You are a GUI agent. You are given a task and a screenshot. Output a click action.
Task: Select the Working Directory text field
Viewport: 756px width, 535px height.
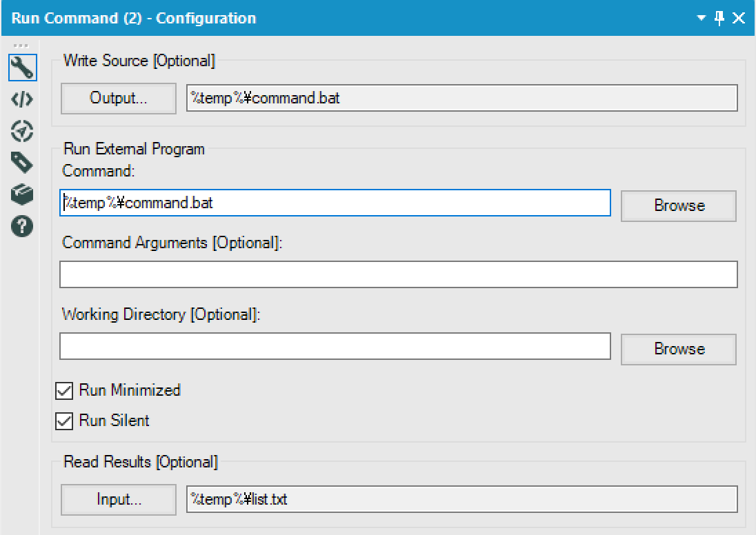point(335,346)
